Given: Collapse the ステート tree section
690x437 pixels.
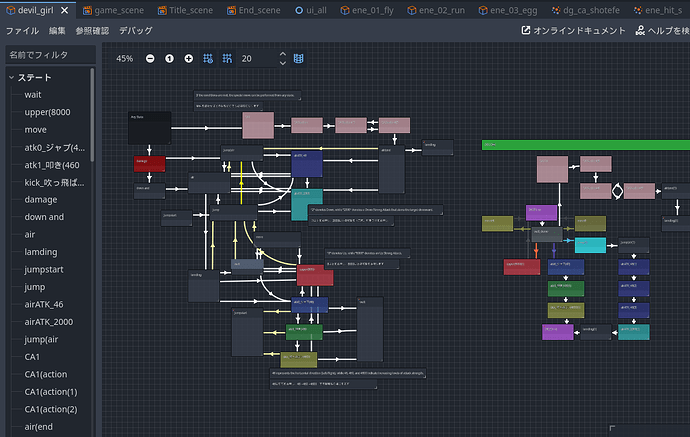Looking at the screenshot, I should coord(11,77).
